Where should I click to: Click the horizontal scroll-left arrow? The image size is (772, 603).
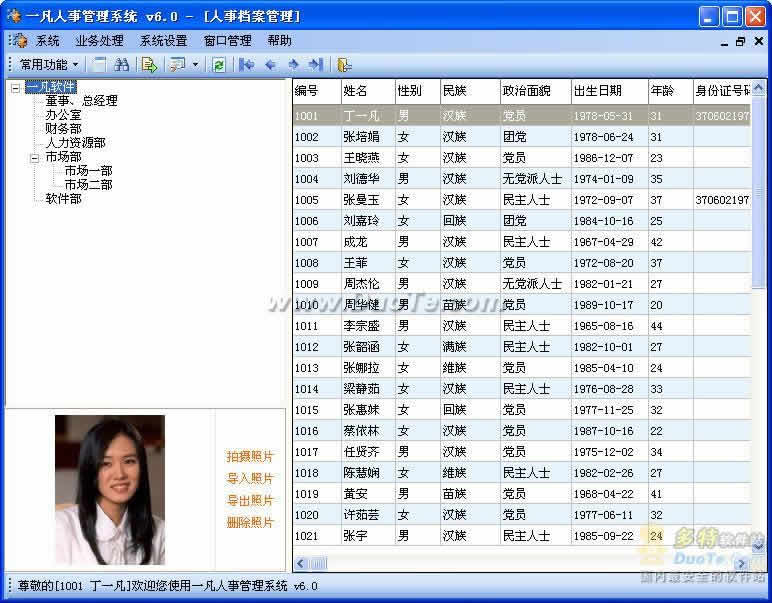point(301,563)
